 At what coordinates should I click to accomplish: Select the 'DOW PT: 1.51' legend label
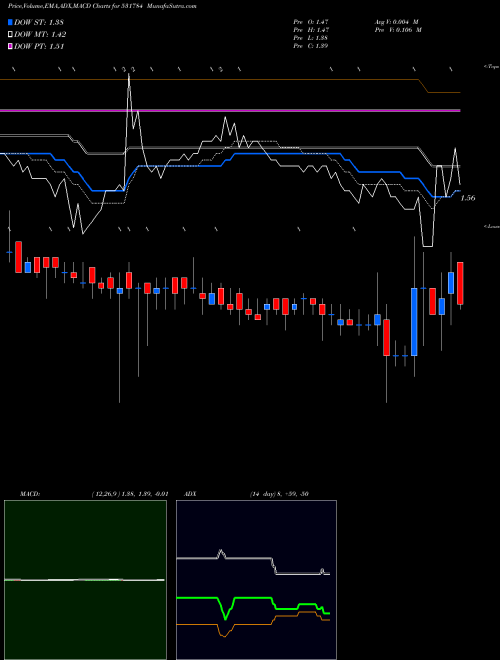(39, 46)
